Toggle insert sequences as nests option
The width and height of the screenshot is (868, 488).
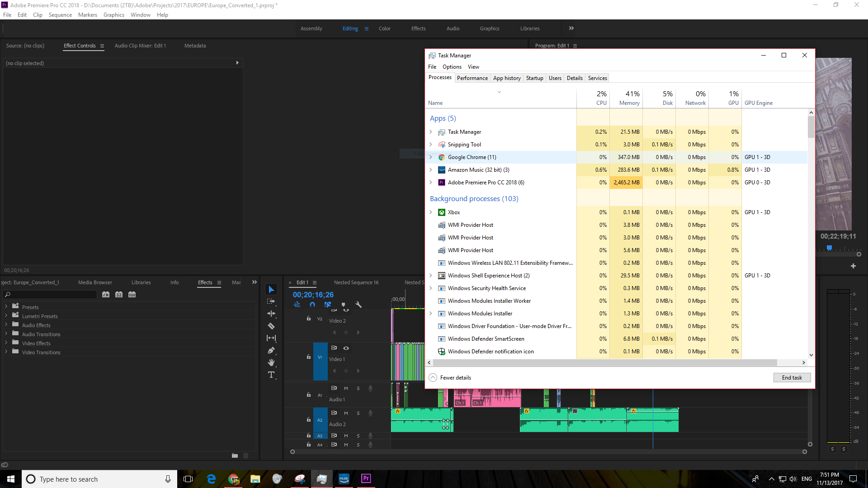tap(297, 305)
